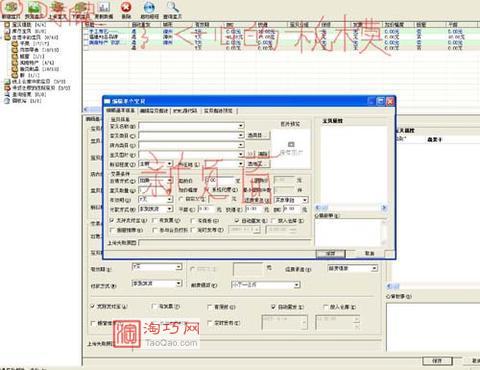Viewport: 480px width, 370px height.
Task: Click the 起始价 price field in dialog
Action: (x=219, y=180)
